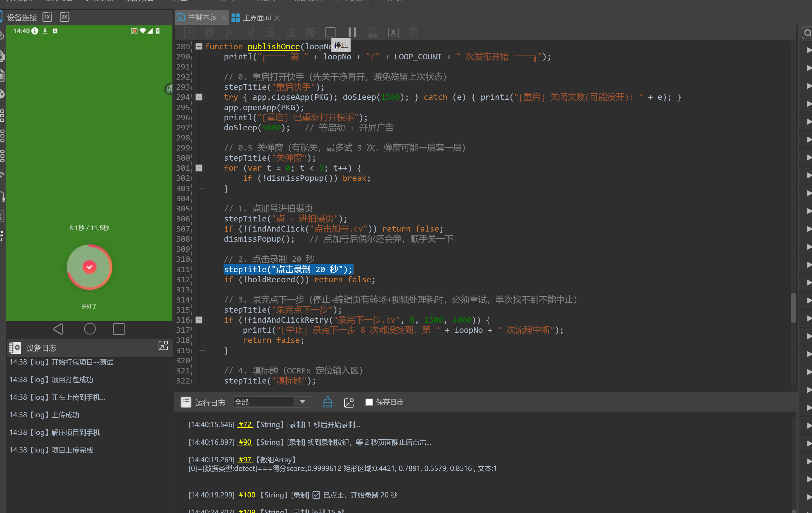The height and width of the screenshot is (513, 812).
Task: Click the stop script square icon
Action: (330, 32)
